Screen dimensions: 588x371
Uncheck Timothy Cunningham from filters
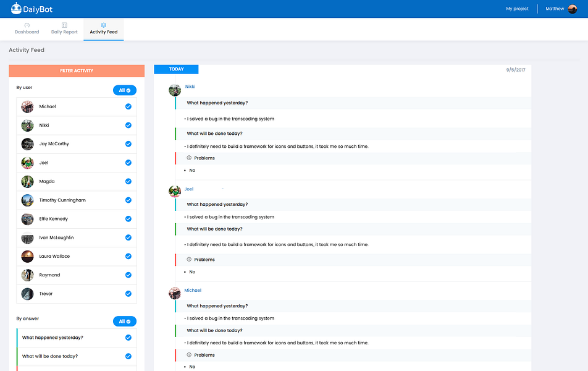click(128, 200)
